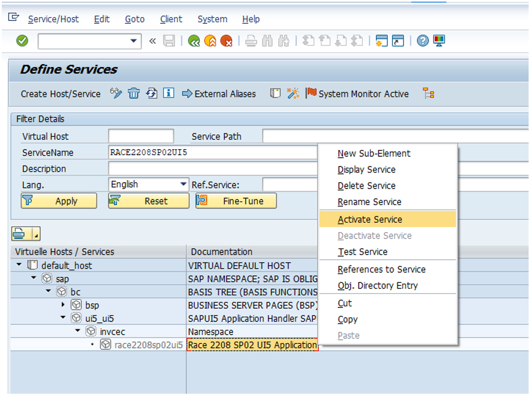Screen dimensions: 532x396
Task: Open the Goto menu
Action: tap(135, 19)
